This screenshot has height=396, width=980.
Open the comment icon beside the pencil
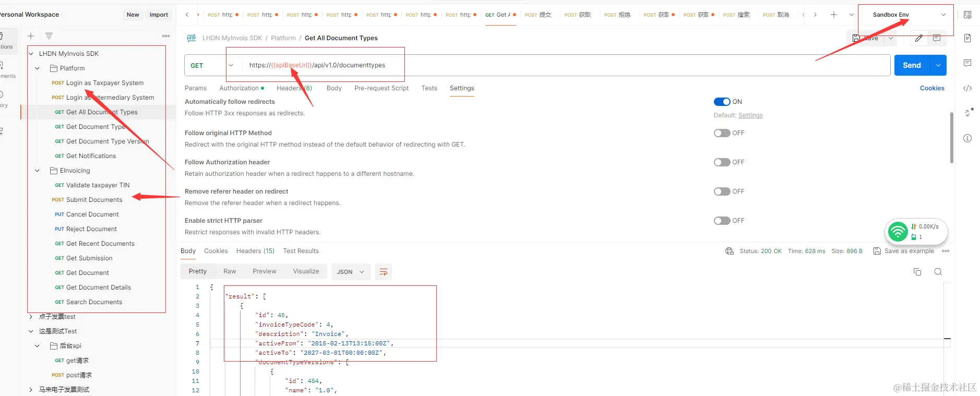(x=937, y=38)
